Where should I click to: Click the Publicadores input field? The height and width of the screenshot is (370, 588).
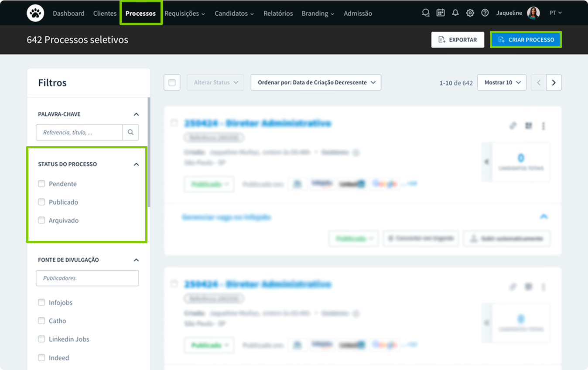tap(87, 278)
